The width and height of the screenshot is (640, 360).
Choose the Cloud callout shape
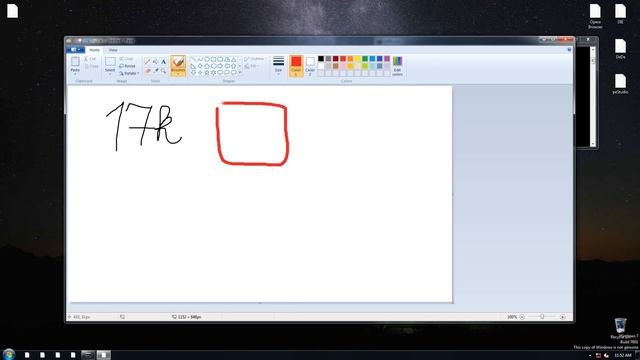[233, 72]
